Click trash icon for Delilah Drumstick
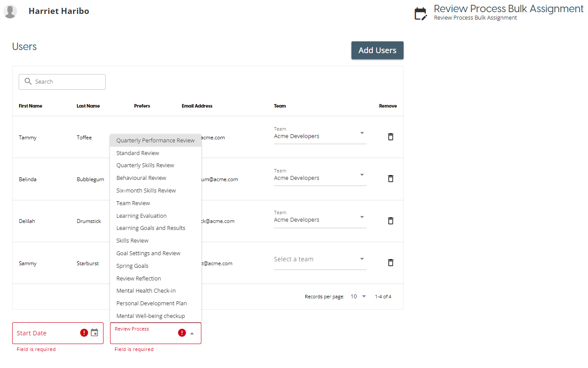Viewport: 588px width, 368px height. [391, 221]
